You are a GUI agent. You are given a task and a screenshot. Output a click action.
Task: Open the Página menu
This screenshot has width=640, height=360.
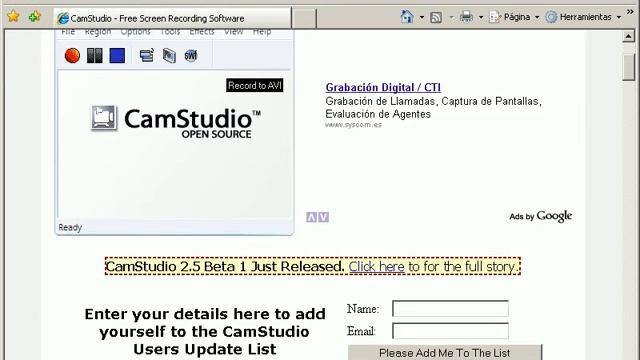(514, 17)
